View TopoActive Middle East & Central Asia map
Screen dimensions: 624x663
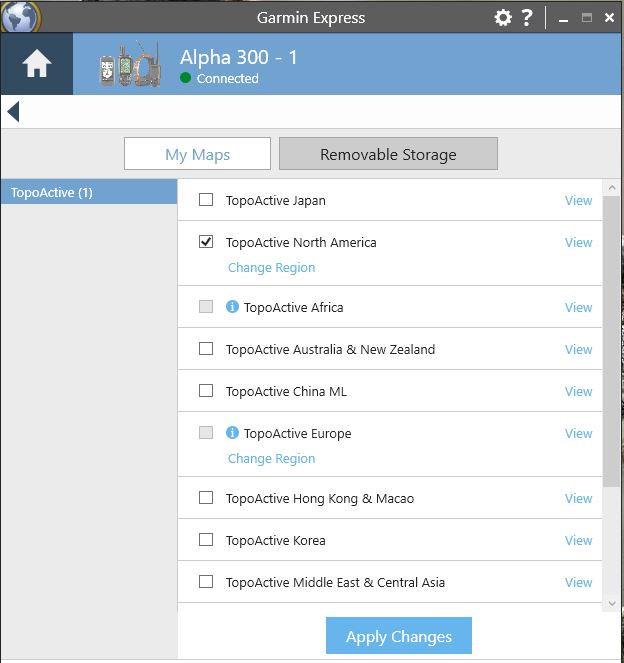578,582
